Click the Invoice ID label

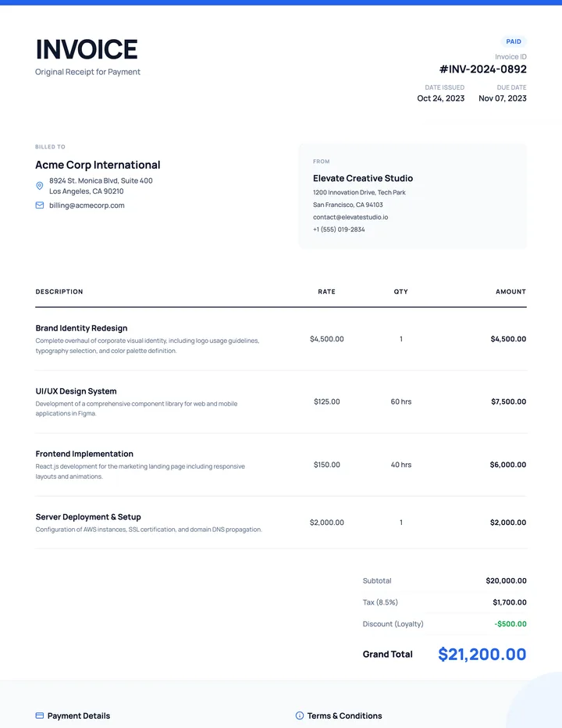(x=510, y=57)
